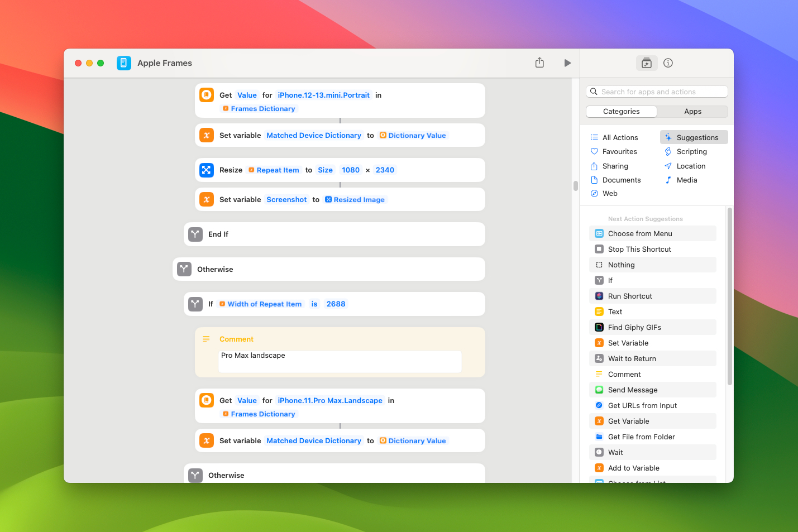Click Value parameter in the mini.Portrait Get action
The width and height of the screenshot is (798, 532).
(x=247, y=95)
